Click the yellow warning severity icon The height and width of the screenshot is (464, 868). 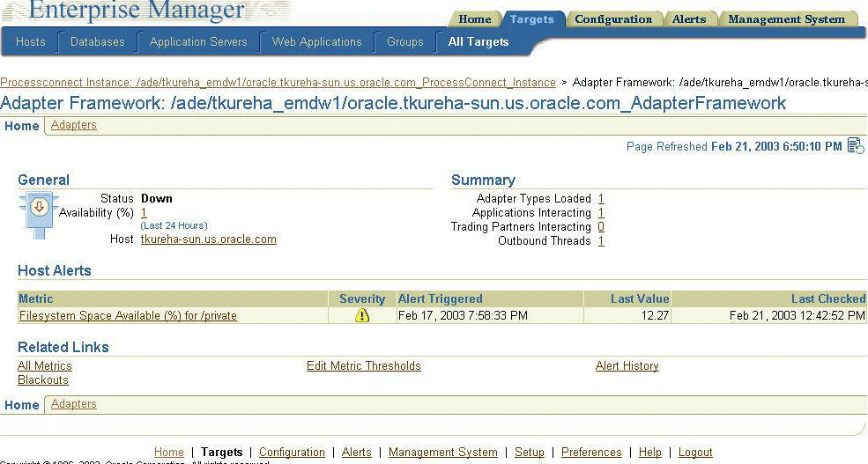click(x=362, y=316)
